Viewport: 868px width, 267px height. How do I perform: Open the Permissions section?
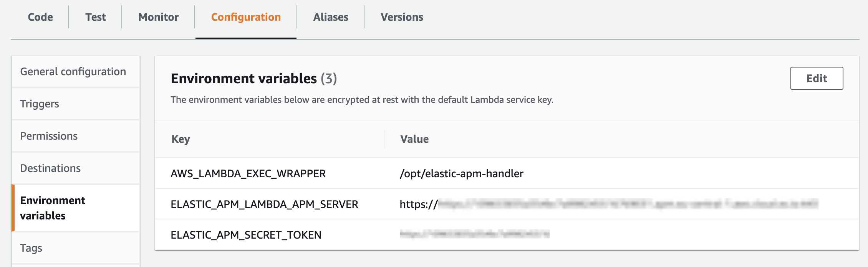[49, 135]
